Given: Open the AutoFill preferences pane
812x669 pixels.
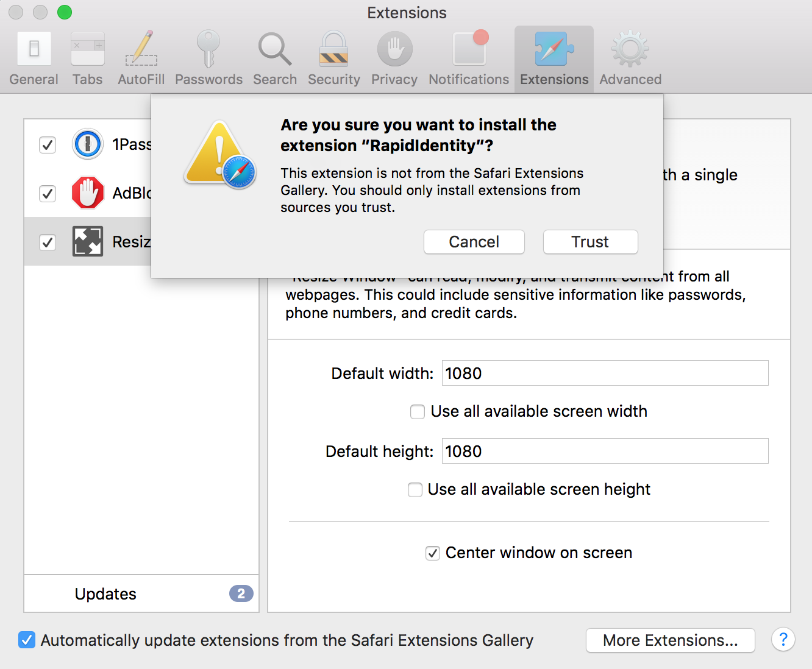Looking at the screenshot, I should (141, 59).
